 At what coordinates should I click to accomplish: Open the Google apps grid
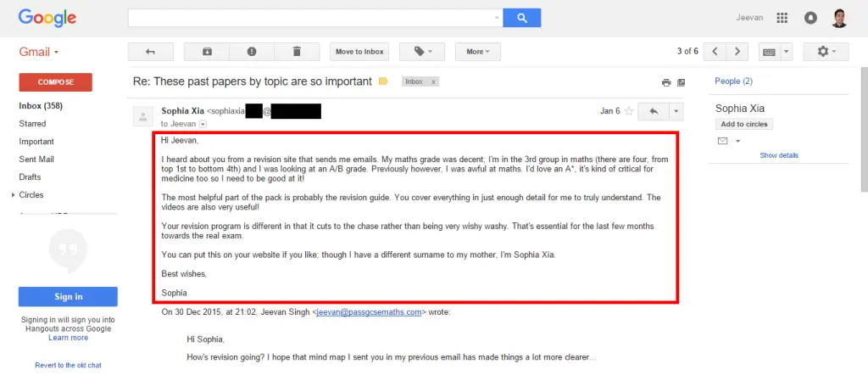[x=782, y=18]
